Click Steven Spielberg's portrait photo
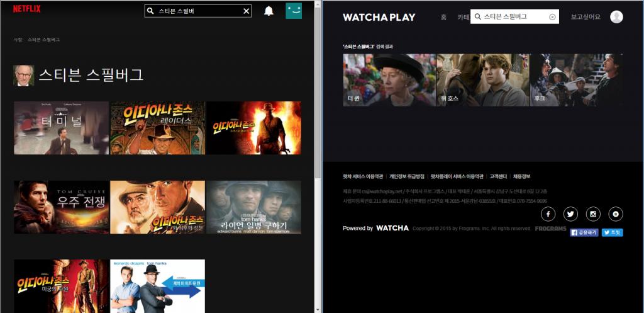This screenshot has width=644, height=313. (23, 76)
